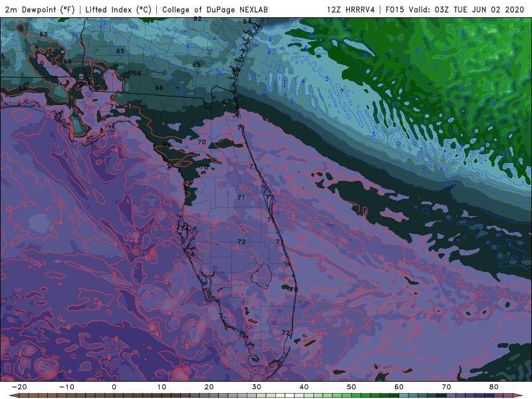Click the 63 dewpoint value on map
532x399 pixels.
pos(43,35)
